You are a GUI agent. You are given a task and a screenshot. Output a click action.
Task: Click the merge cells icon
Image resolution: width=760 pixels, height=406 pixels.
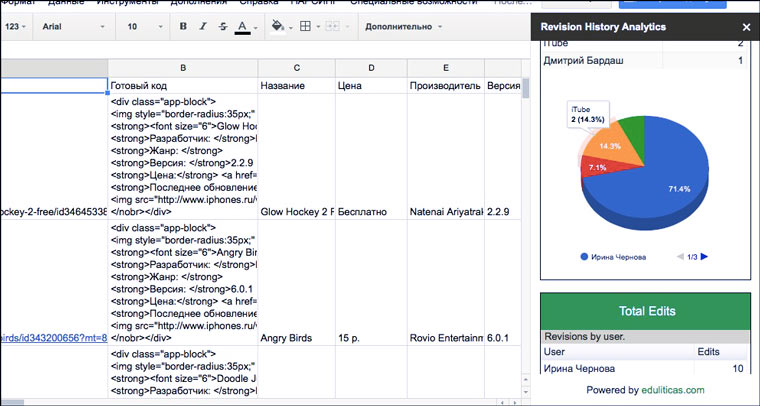(x=334, y=26)
